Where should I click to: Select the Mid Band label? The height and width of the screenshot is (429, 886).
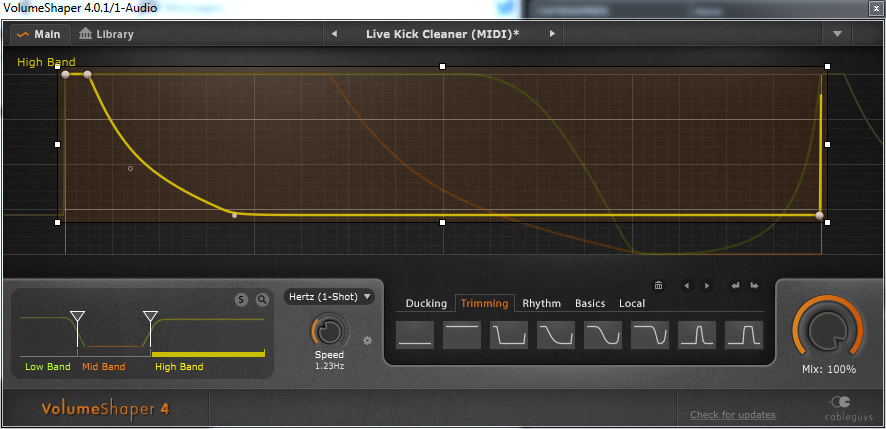[103, 367]
